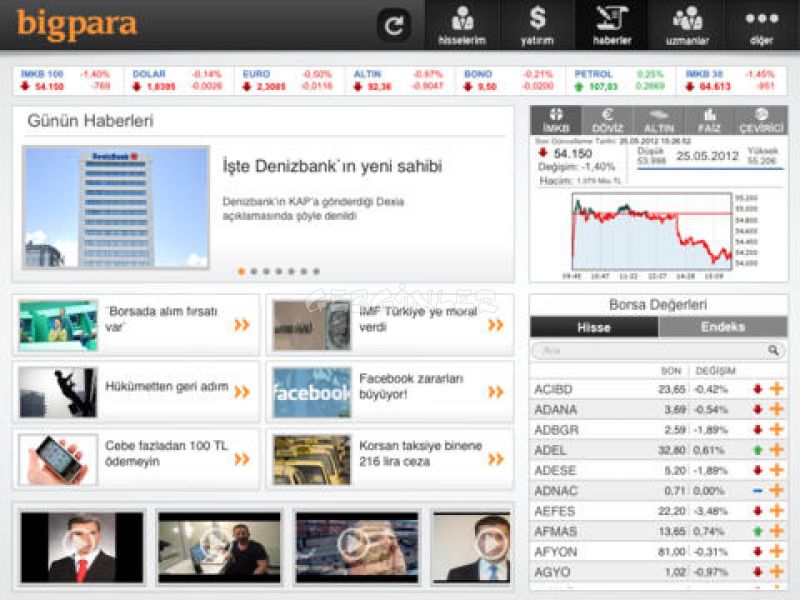Open arrow for 'IMF Türkiye'ye moral verdi'
800x600 pixels.
pyautogui.click(x=495, y=325)
